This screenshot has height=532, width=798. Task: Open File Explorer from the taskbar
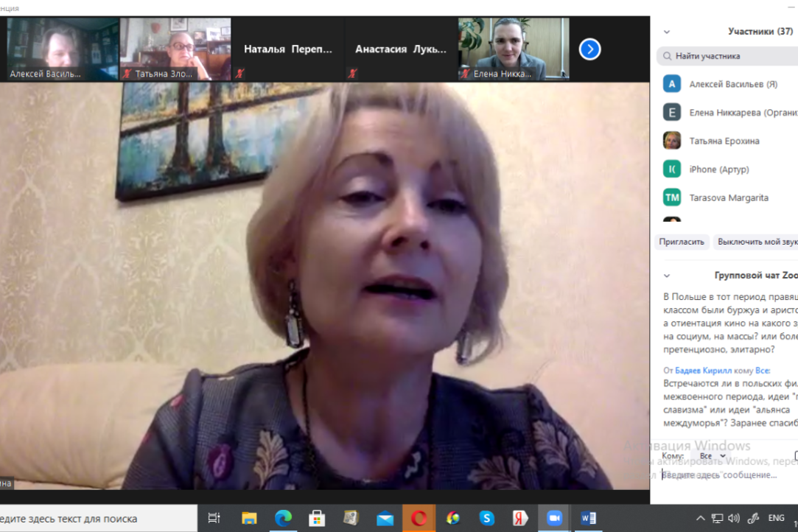pos(249,518)
